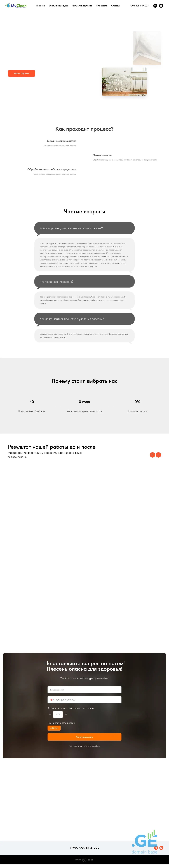Screen dimensions: 169x868
Task: Focus the "Как ваше имя?" input field
Action: tap(84, 690)
